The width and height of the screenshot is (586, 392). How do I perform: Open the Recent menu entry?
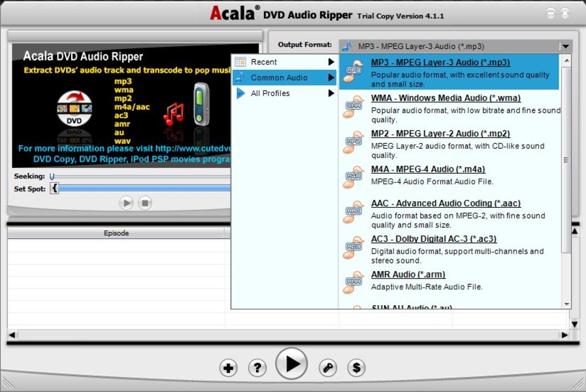pyautogui.click(x=284, y=61)
